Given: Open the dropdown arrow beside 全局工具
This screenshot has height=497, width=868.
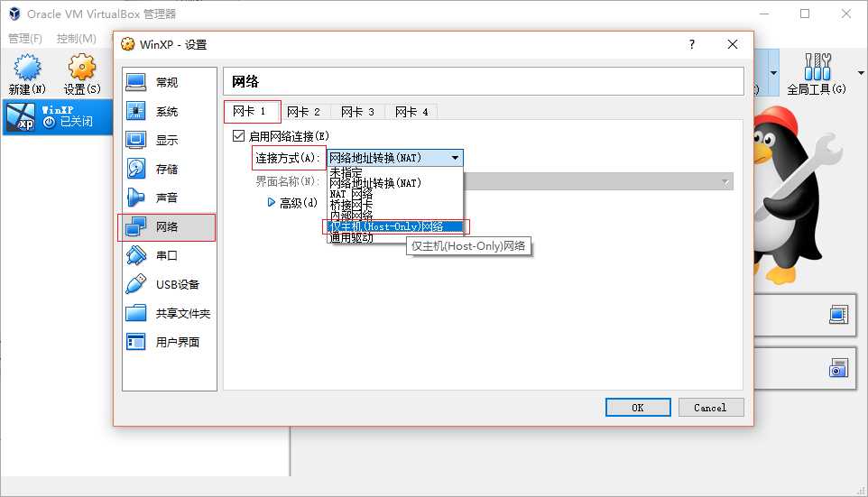Looking at the screenshot, I should 861,72.
